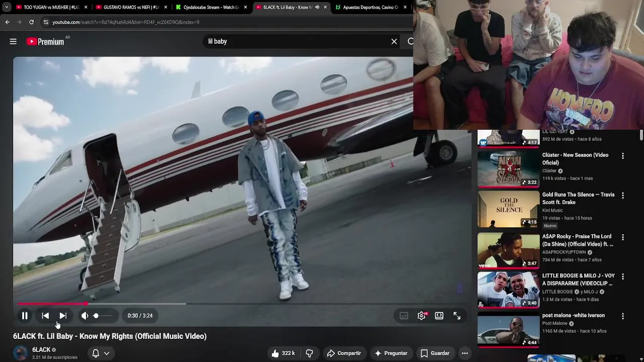
Task: Open 'Post Malone' channel name link
Action: tap(554, 324)
